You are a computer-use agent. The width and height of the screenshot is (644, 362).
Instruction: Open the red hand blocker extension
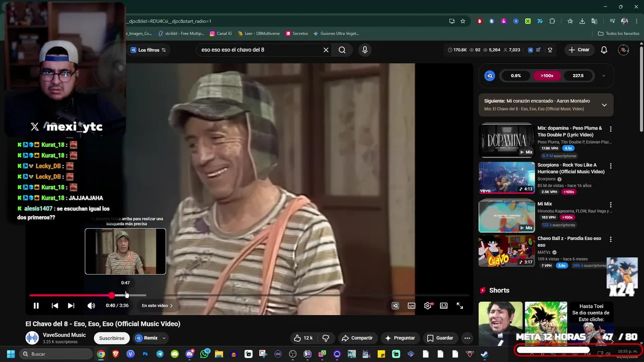(480, 21)
